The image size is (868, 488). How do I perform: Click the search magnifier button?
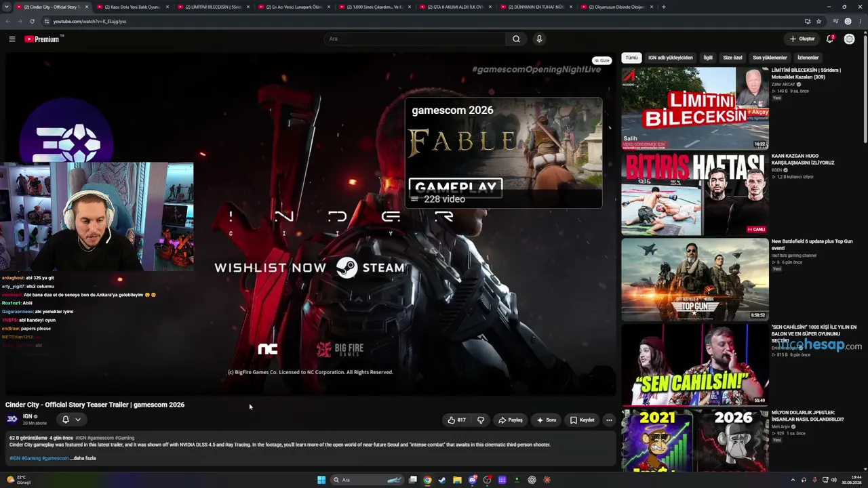click(516, 39)
